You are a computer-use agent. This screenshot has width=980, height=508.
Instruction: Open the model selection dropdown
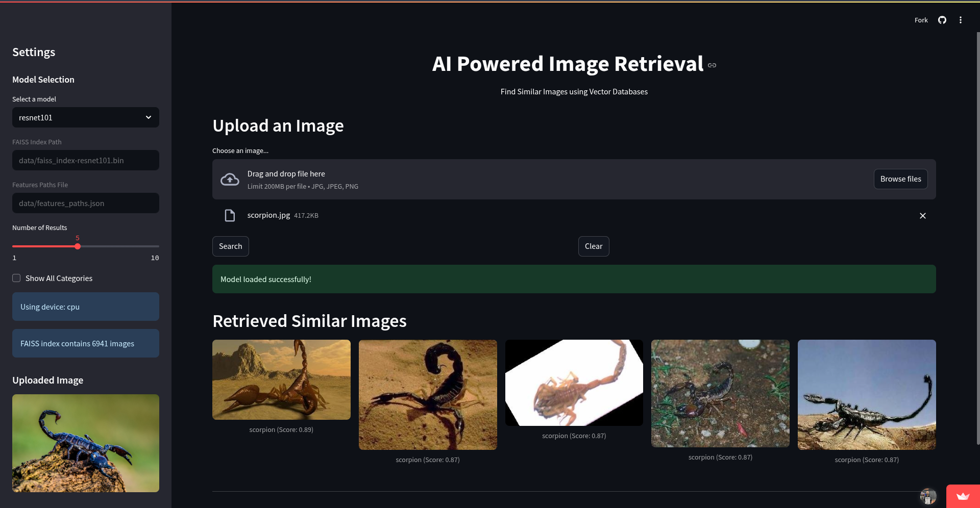[x=85, y=117]
